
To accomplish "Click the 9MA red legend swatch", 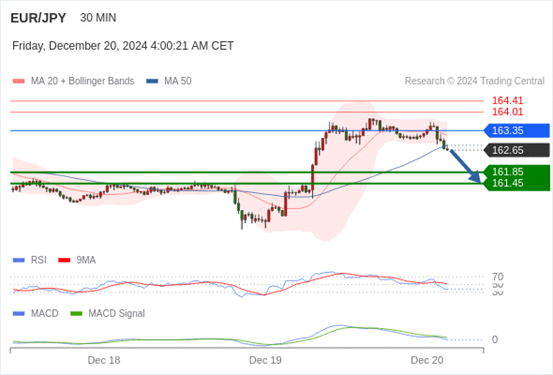I will click(64, 260).
